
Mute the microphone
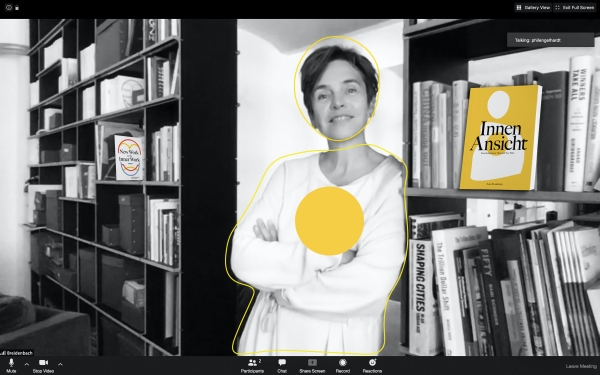(11, 365)
